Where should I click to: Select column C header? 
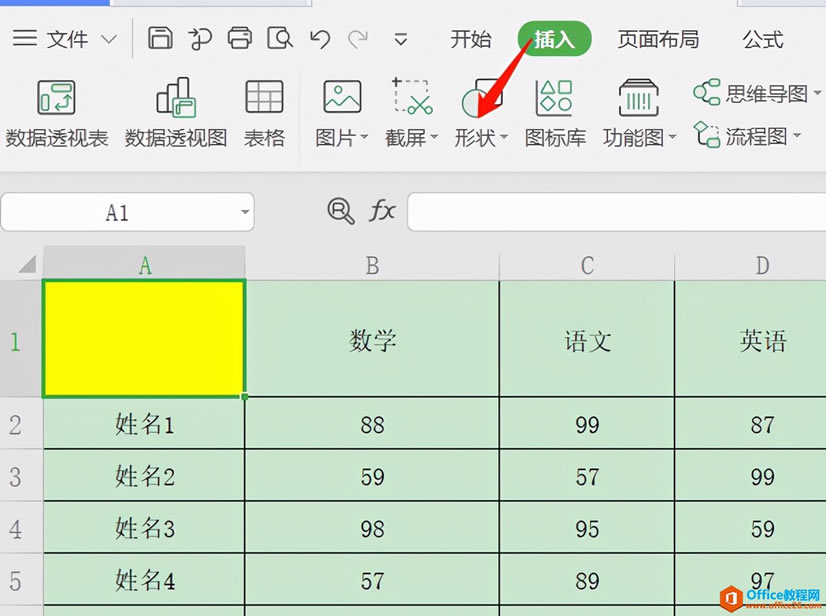[587, 265]
